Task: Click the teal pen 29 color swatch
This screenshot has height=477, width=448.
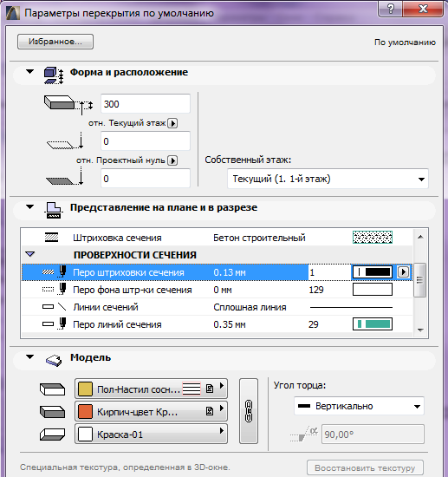Action: pyautogui.click(x=373, y=324)
